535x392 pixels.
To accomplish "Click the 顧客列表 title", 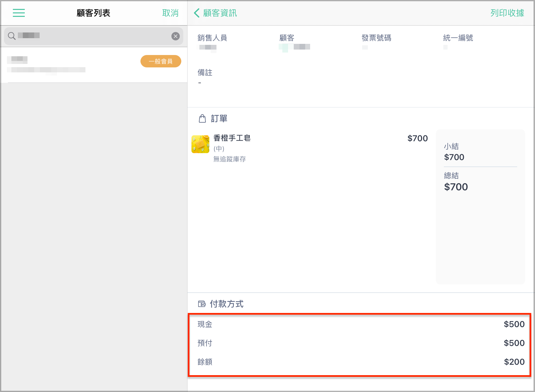I will [x=93, y=13].
